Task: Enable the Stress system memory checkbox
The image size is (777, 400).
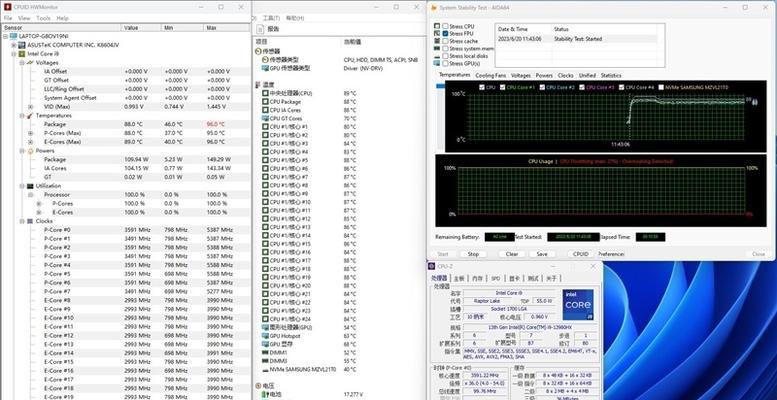Action: pos(445,48)
